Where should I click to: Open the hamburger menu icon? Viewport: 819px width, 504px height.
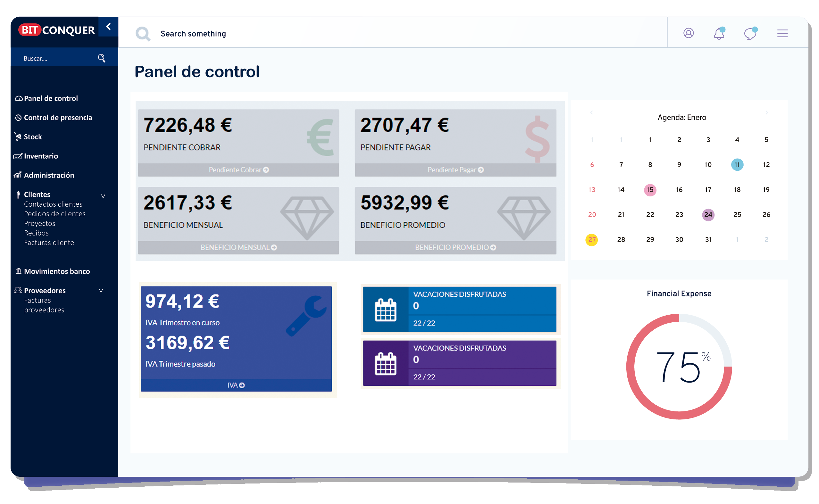782,33
